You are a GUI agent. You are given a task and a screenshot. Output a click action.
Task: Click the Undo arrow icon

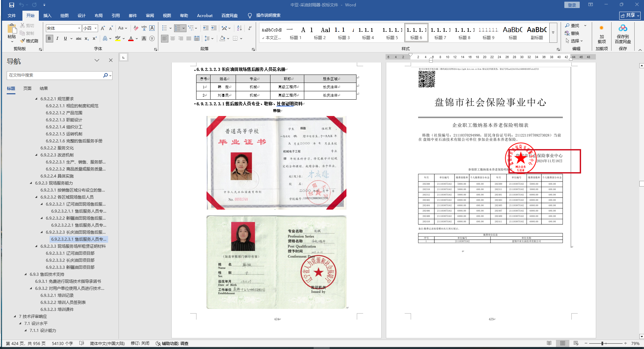21,5
